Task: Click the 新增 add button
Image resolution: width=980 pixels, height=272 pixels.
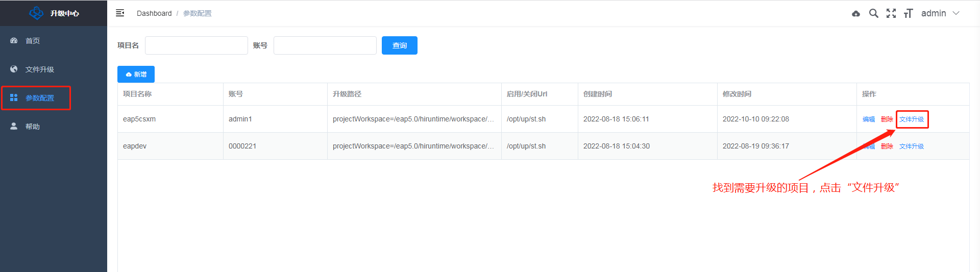Action: click(x=136, y=74)
